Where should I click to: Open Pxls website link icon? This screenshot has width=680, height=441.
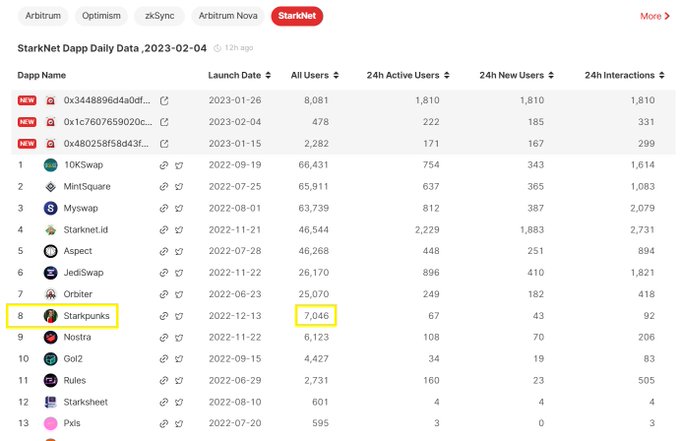pyautogui.click(x=163, y=423)
